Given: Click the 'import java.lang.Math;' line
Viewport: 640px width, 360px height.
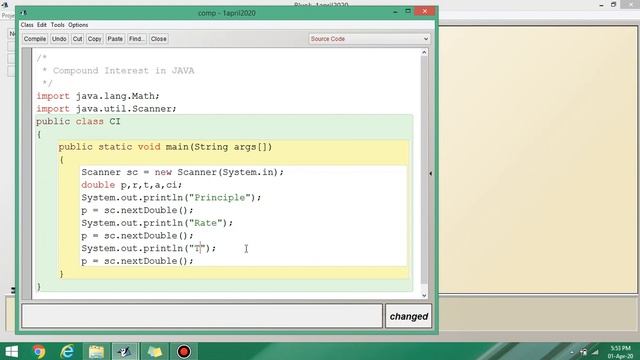Looking at the screenshot, I should tap(98, 96).
